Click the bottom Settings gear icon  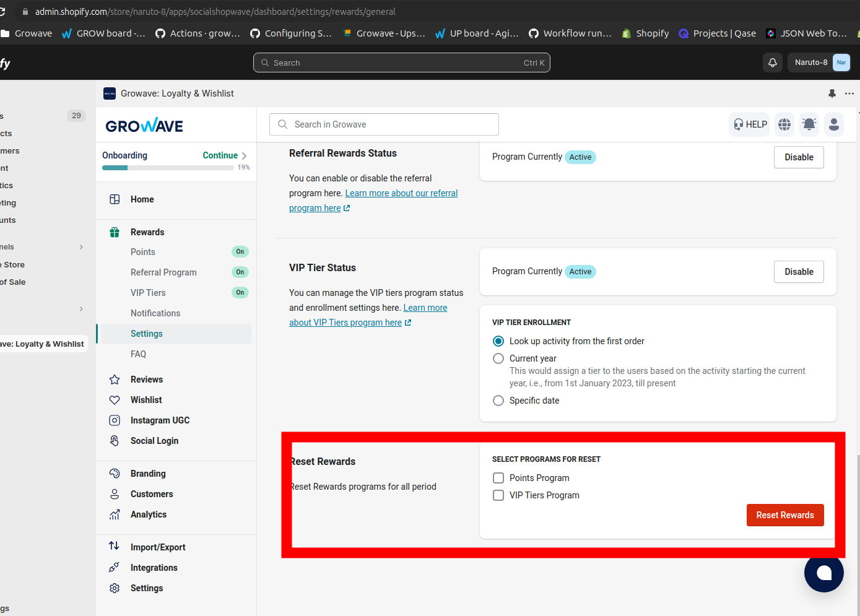[x=115, y=588]
